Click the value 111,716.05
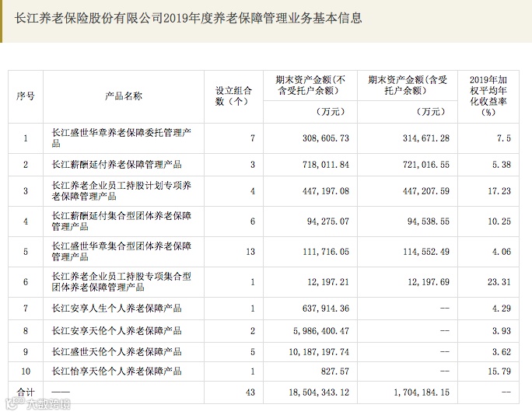Image resolution: width=532 pixels, height=415 pixels. pyautogui.click(x=326, y=252)
